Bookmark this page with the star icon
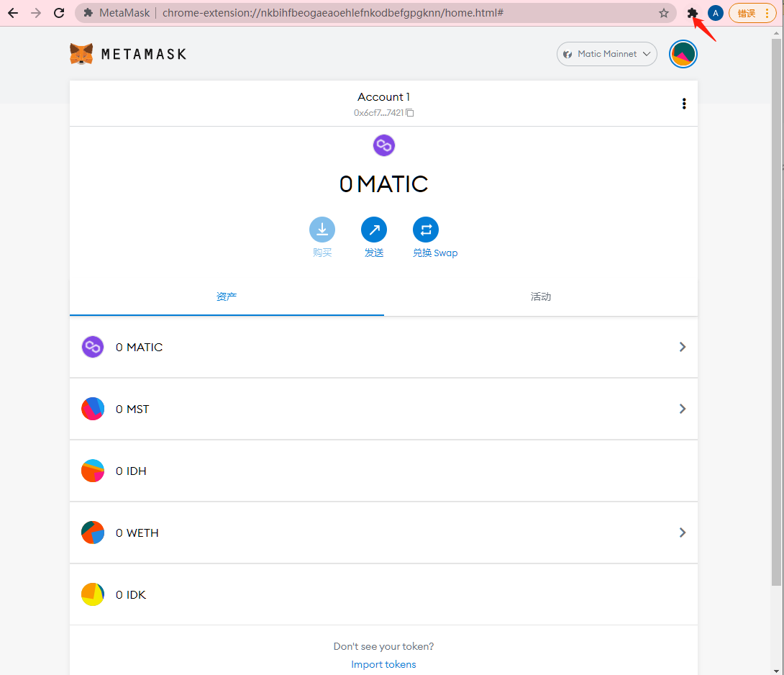 click(663, 13)
